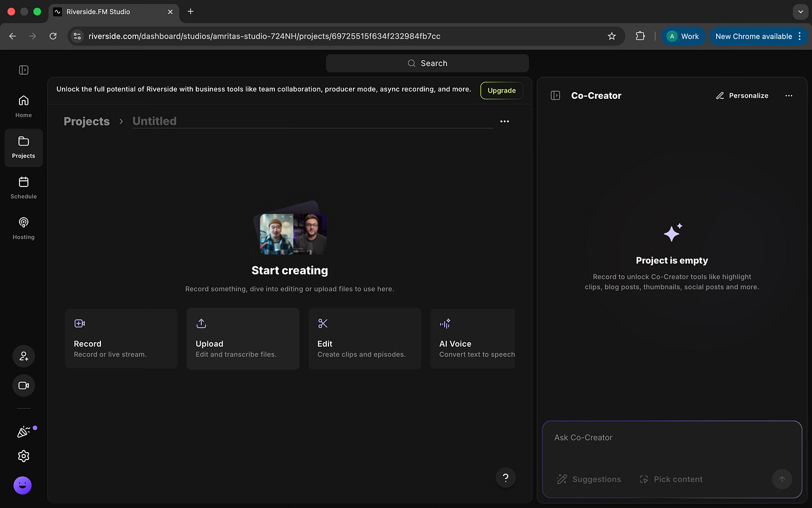Click the 'Start creating' heading
The image size is (812, 508).
[290, 270]
